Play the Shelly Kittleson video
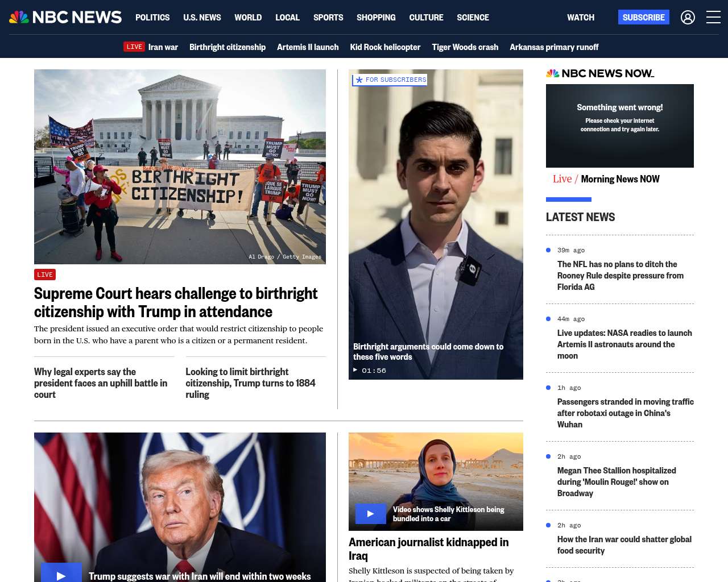This screenshot has height=582, width=728. click(370, 514)
